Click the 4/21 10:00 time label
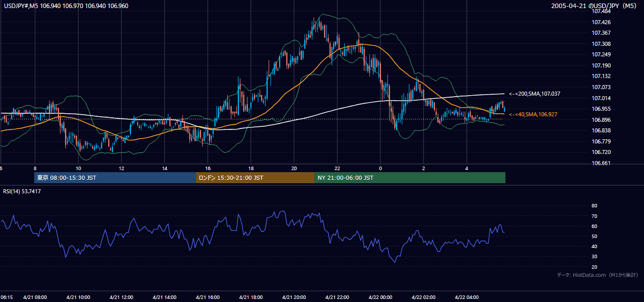The width and height of the screenshot is (644, 302). click(x=78, y=297)
